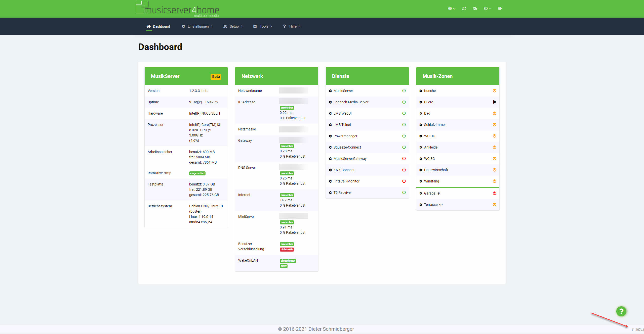The width and height of the screenshot is (644, 334).
Task: Click the Squeeze-Connect service name
Action: tap(347, 147)
